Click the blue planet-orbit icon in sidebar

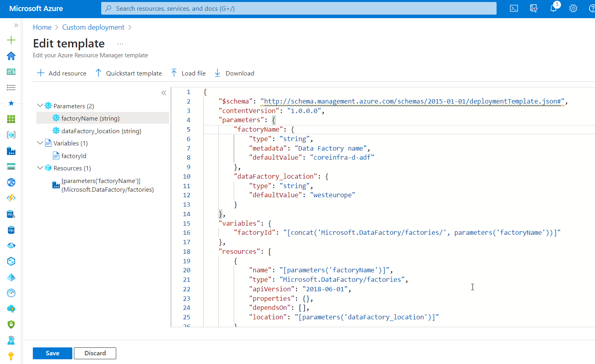[x=11, y=245]
